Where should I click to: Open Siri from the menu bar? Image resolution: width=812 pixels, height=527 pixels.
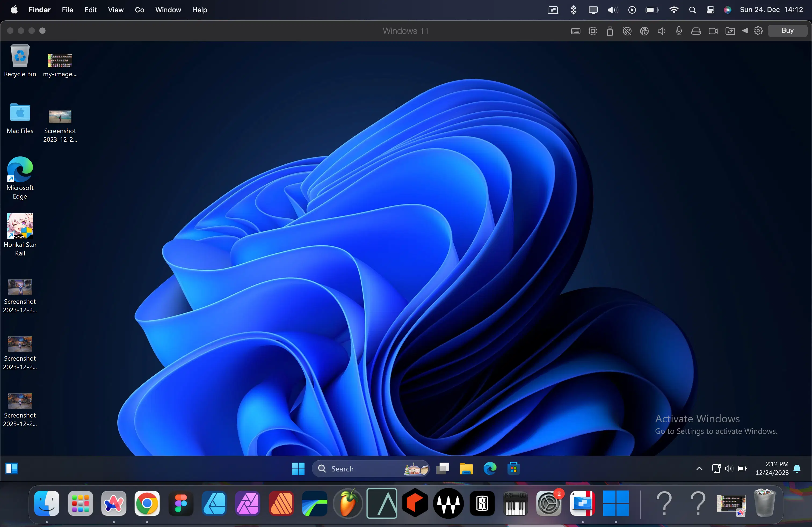(728, 10)
